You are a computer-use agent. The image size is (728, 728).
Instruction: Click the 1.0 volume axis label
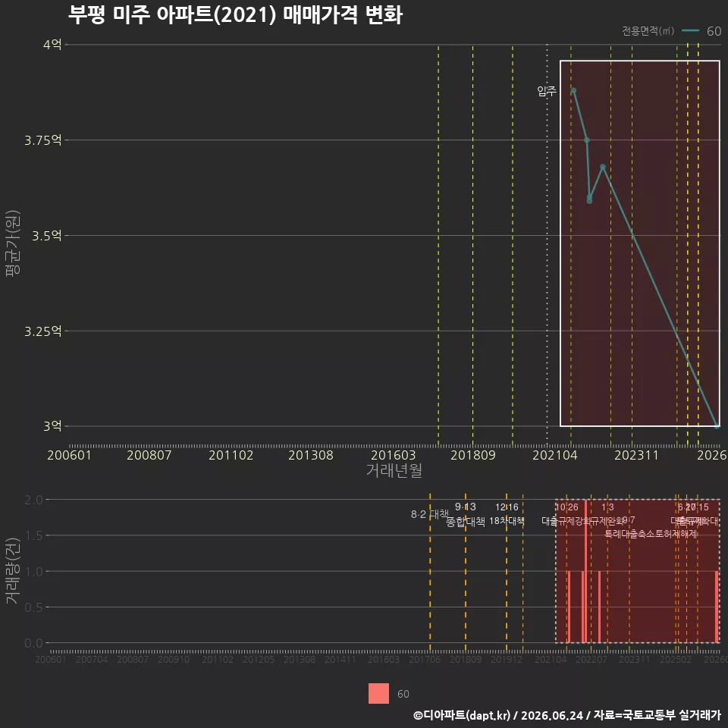coord(33,572)
